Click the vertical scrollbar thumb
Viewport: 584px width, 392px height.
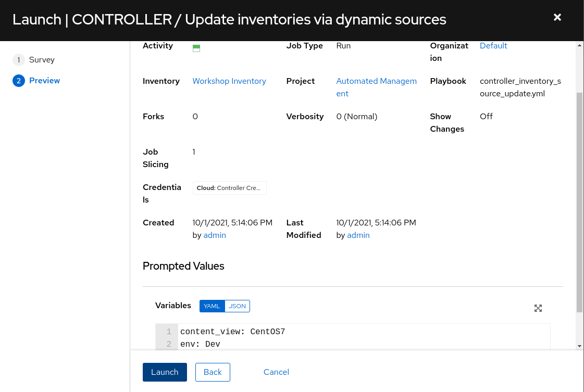579,202
